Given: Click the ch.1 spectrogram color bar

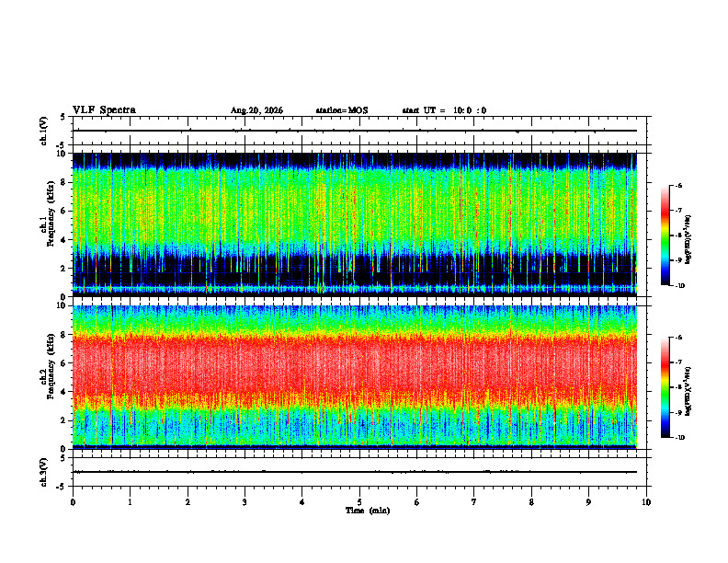Looking at the screenshot, I should tap(665, 236).
